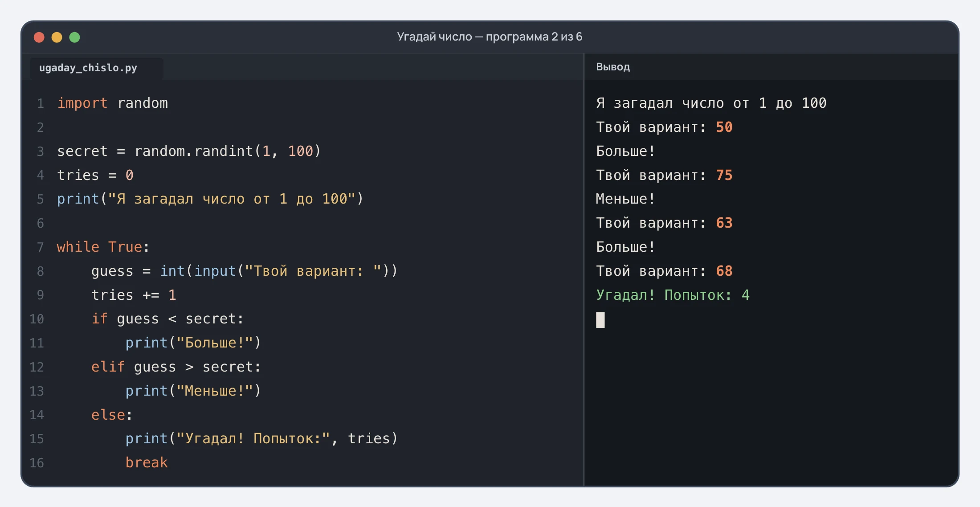Image resolution: width=980 pixels, height=507 pixels.
Task: Click the green 'Угадал! Попыток: 4' output line
Action: pos(673,295)
